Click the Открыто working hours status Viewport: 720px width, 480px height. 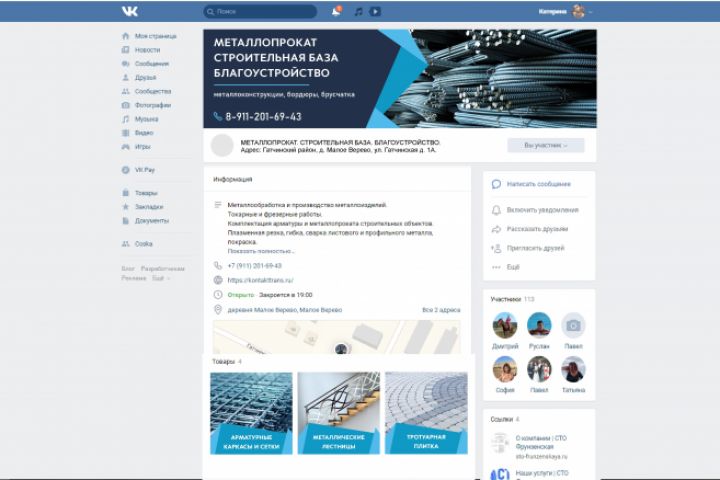pos(241,295)
